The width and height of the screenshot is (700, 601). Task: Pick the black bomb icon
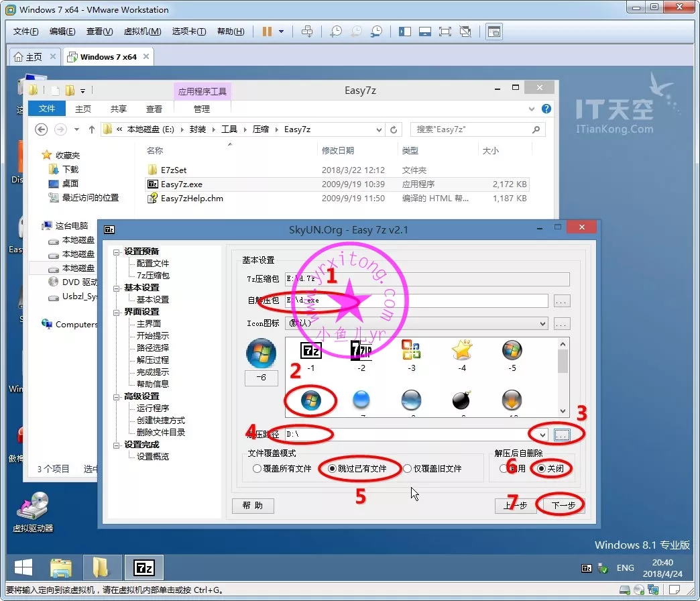point(462,400)
